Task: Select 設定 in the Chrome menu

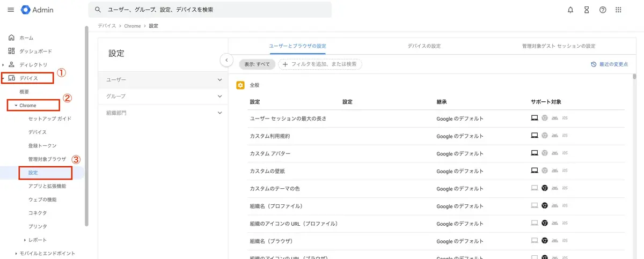Action: [33, 173]
